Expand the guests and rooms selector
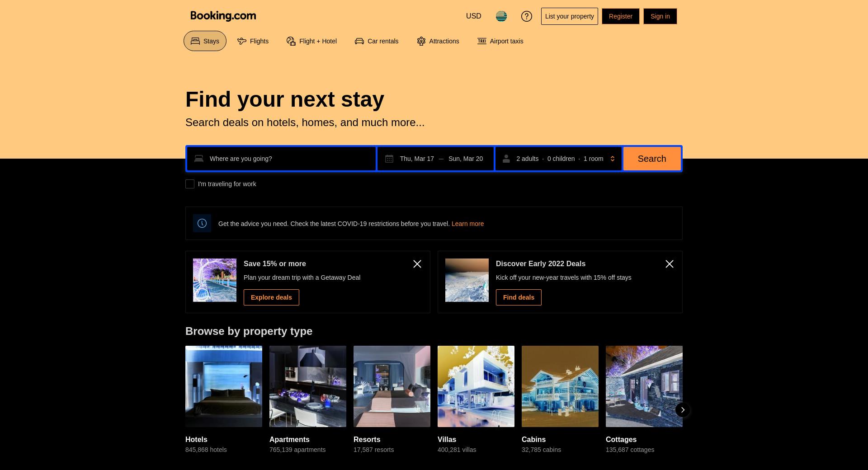 pyautogui.click(x=559, y=159)
